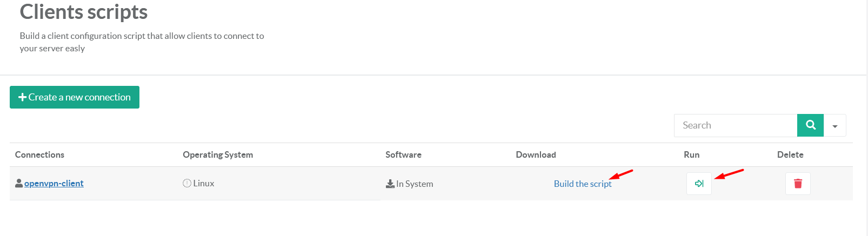
Task: Click the download icon beside In System
Action: (390, 184)
